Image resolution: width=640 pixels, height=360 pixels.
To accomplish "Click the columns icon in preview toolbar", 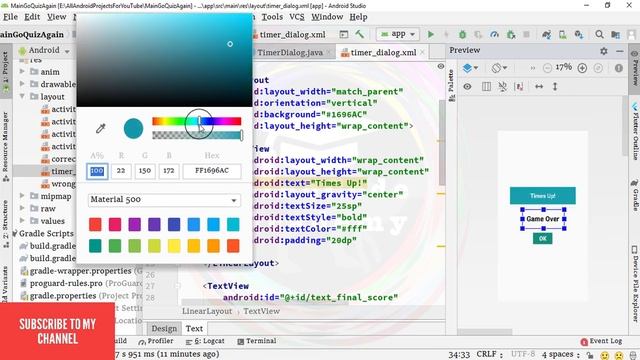I will pos(486,87).
